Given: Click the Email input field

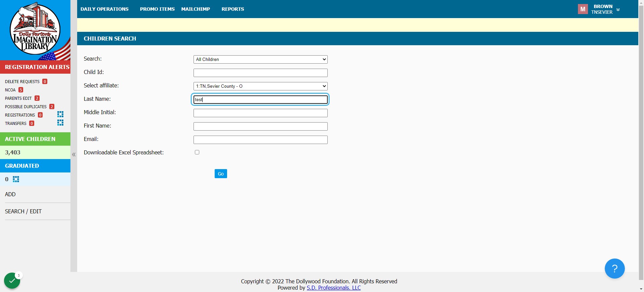Looking at the screenshot, I should pyautogui.click(x=261, y=140).
